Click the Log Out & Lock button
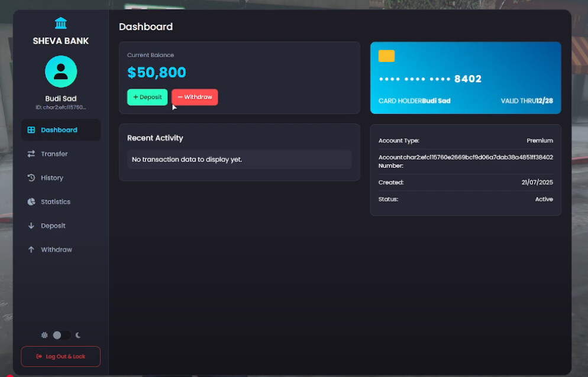This screenshot has width=588, height=377. [61, 356]
